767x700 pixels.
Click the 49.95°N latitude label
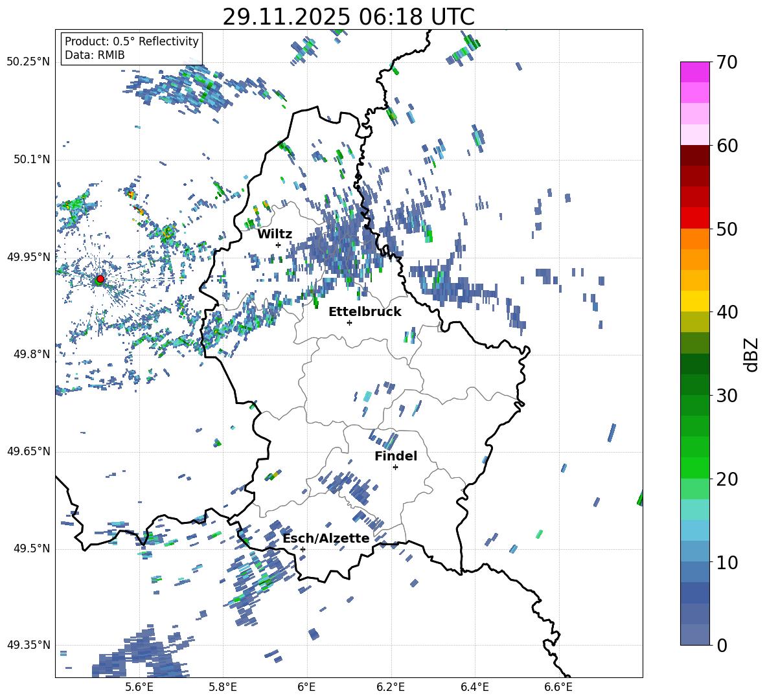tap(29, 257)
